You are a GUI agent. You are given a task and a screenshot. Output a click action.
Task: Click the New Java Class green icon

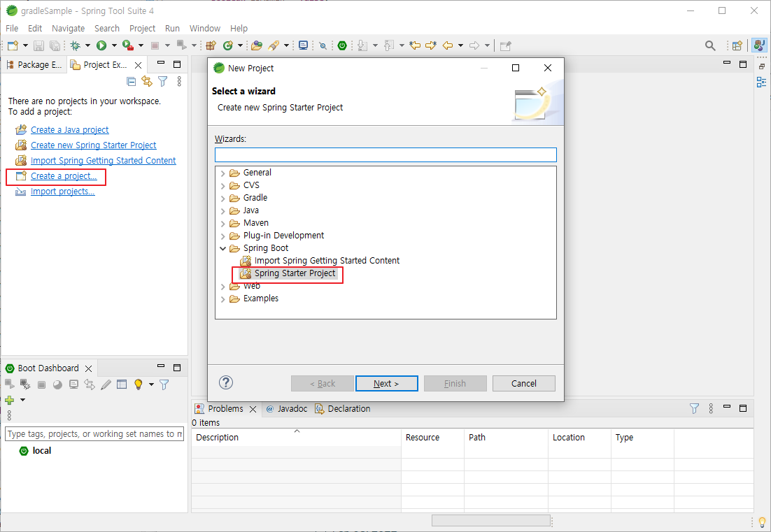point(227,45)
